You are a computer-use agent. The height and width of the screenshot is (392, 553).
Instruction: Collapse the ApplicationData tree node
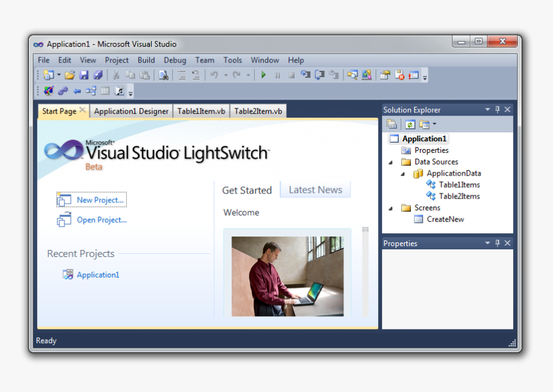403,174
